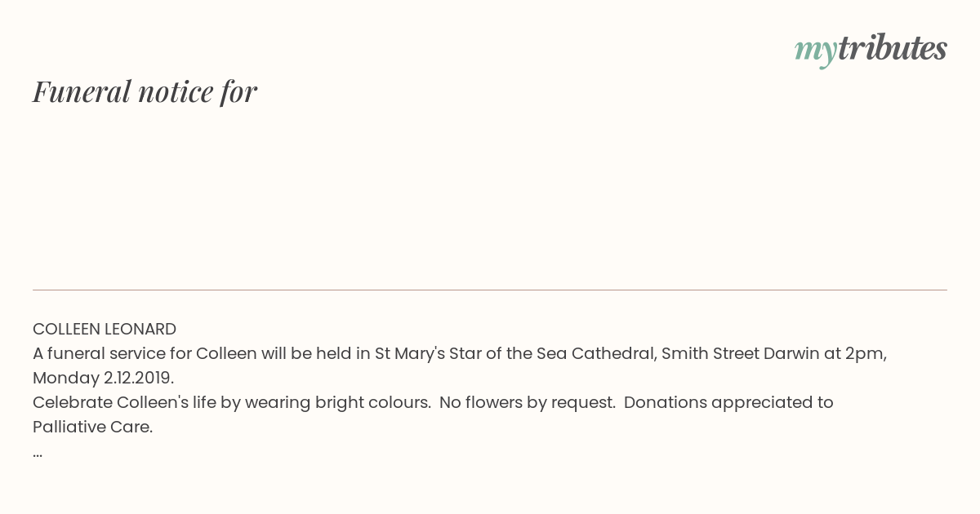Viewport: 980px width, 514px height.
Task: Click the trailing ellipsis below the notice
Action: [x=38, y=452]
